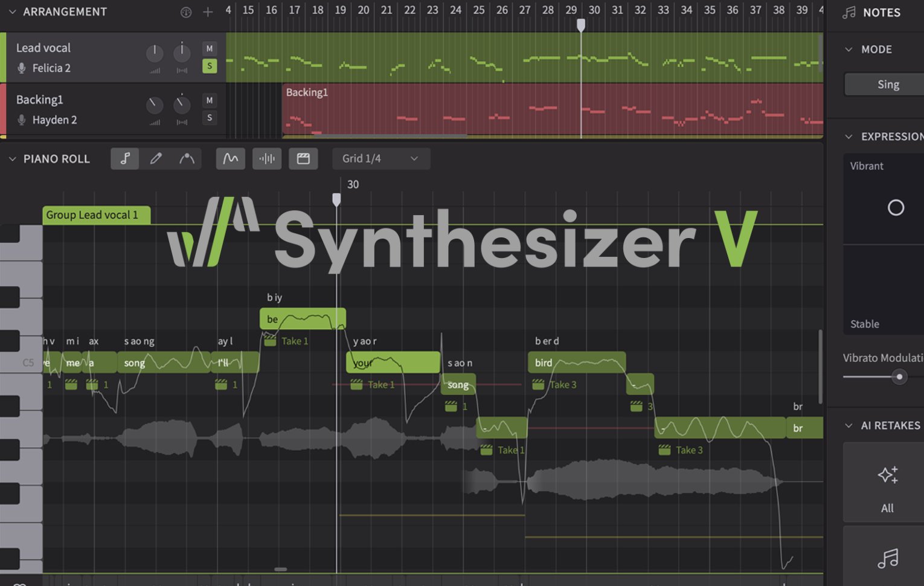
Task: Click the Lead vocal pan knob
Action: [x=182, y=53]
